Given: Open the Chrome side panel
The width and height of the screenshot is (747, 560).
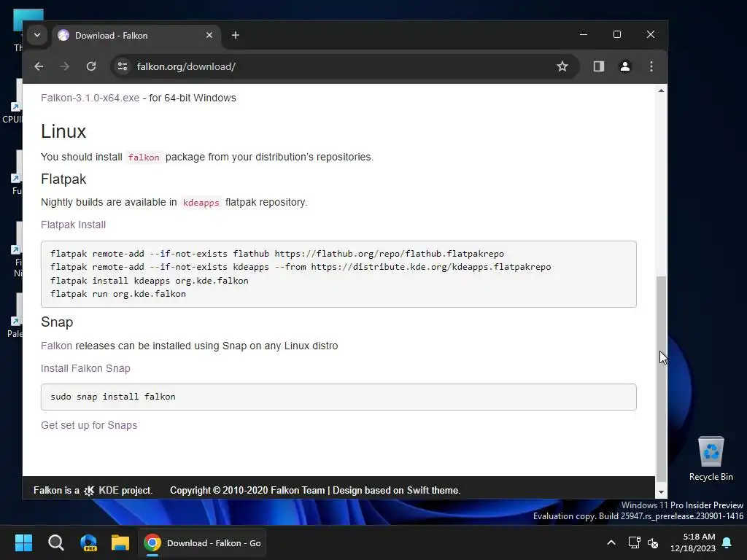Looking at the screenshot, I should (599, 66).
